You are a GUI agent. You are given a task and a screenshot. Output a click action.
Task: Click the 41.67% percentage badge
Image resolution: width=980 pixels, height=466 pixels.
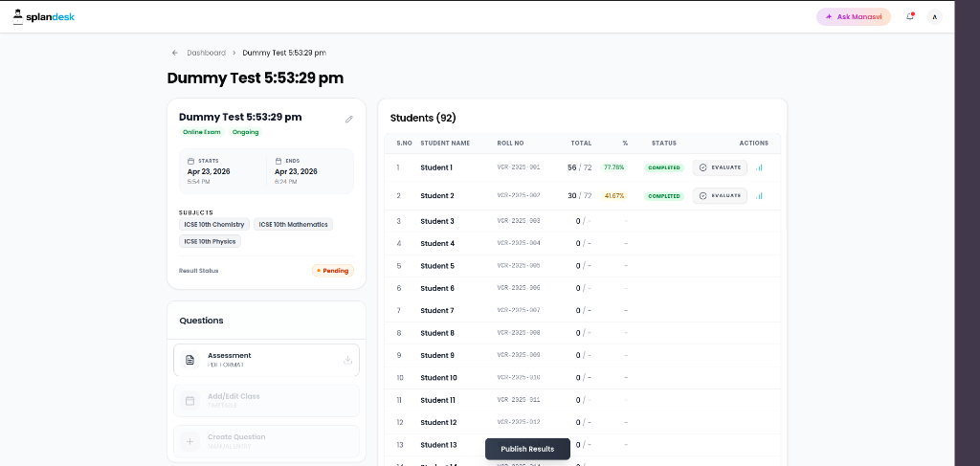(613, 195)
